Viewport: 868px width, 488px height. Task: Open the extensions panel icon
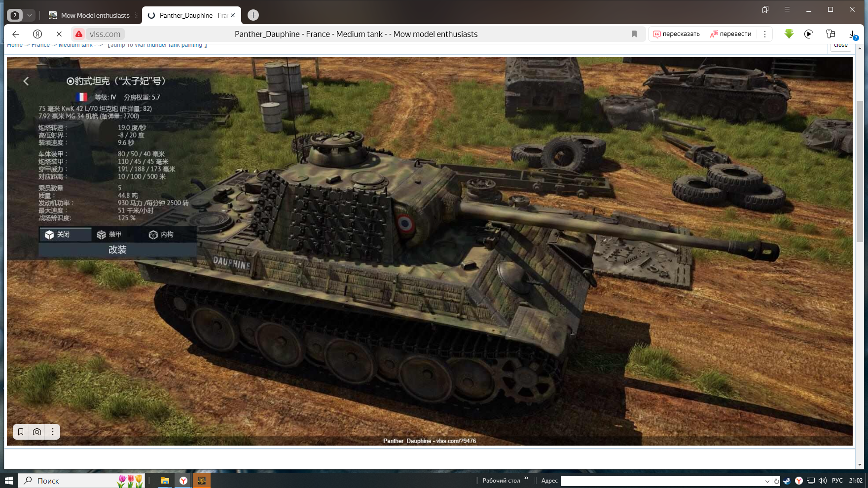click(831, 34)
